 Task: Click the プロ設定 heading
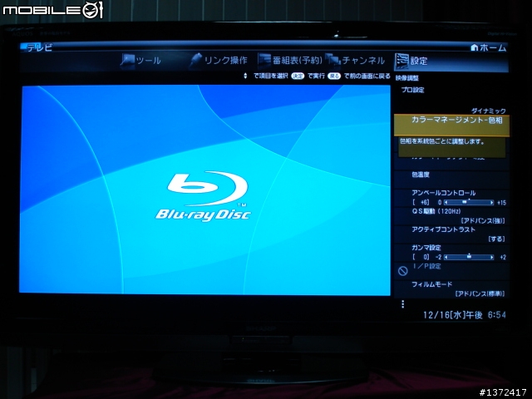click(x=412, y=91)
